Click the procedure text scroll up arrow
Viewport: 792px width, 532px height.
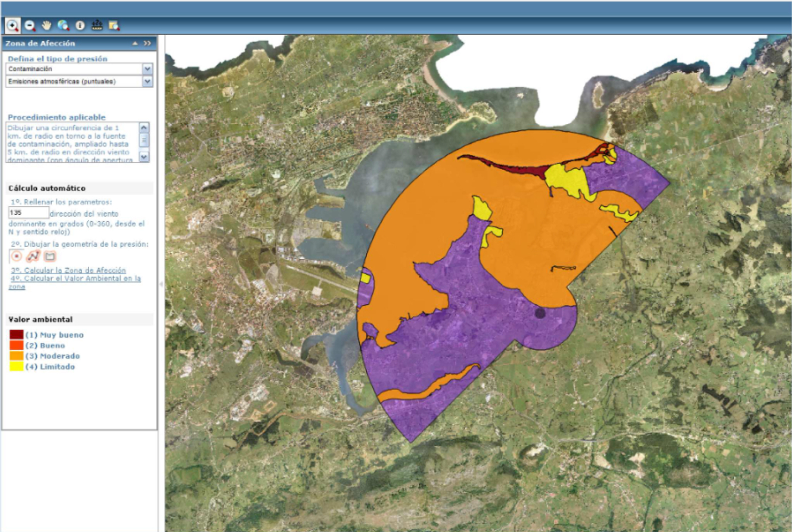click(x=144, y=127)
